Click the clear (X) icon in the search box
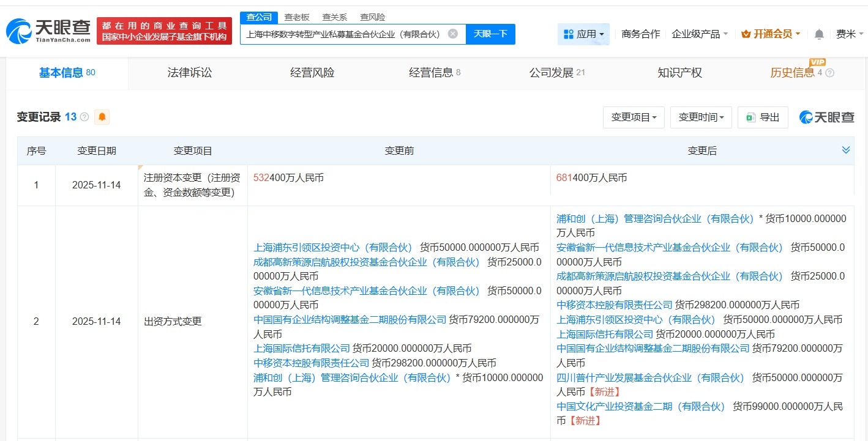Screen dimensions: 868x441 click(x=453, y=34)
